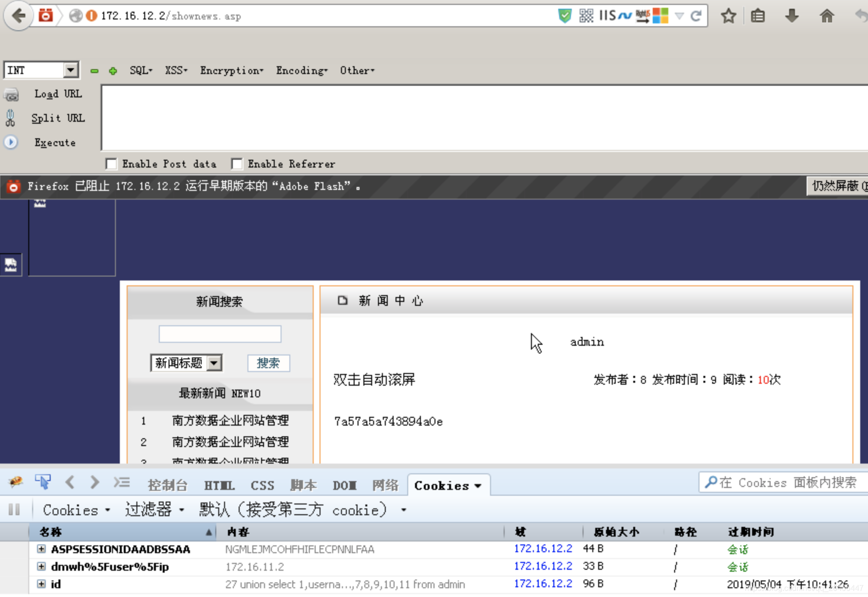Click the 搜索 search button

[x=268, y=363]
